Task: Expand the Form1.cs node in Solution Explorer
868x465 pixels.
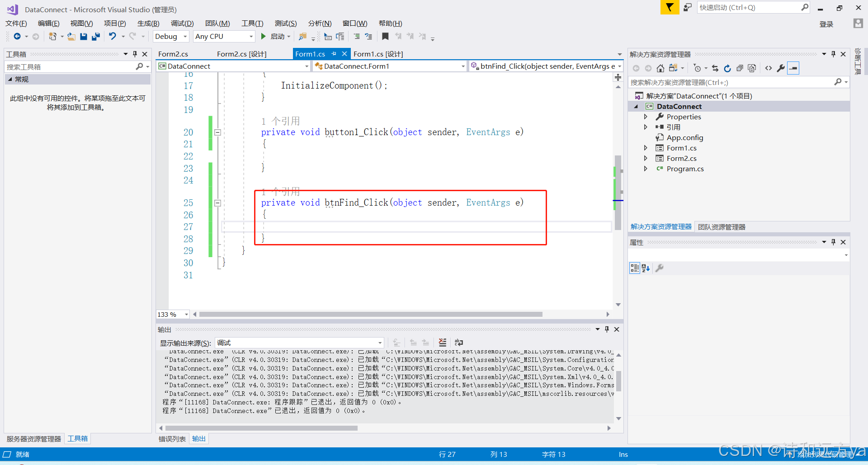Action: coord(646,148)
